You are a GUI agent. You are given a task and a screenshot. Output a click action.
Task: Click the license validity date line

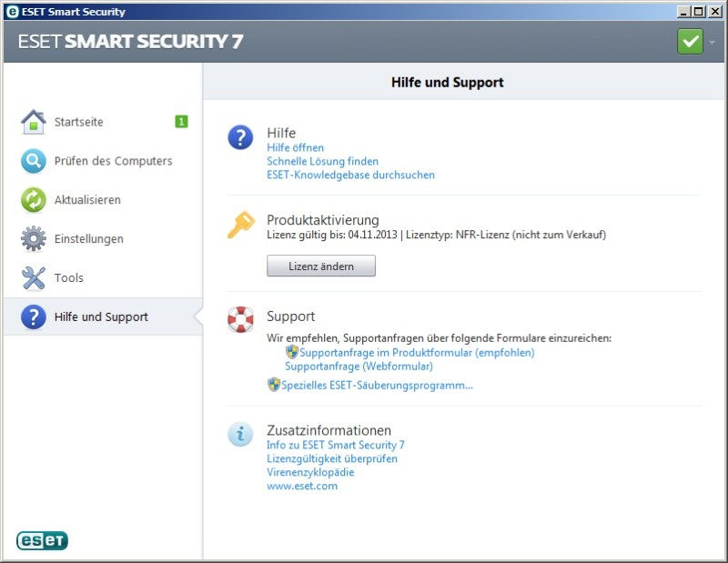(437, 235)
